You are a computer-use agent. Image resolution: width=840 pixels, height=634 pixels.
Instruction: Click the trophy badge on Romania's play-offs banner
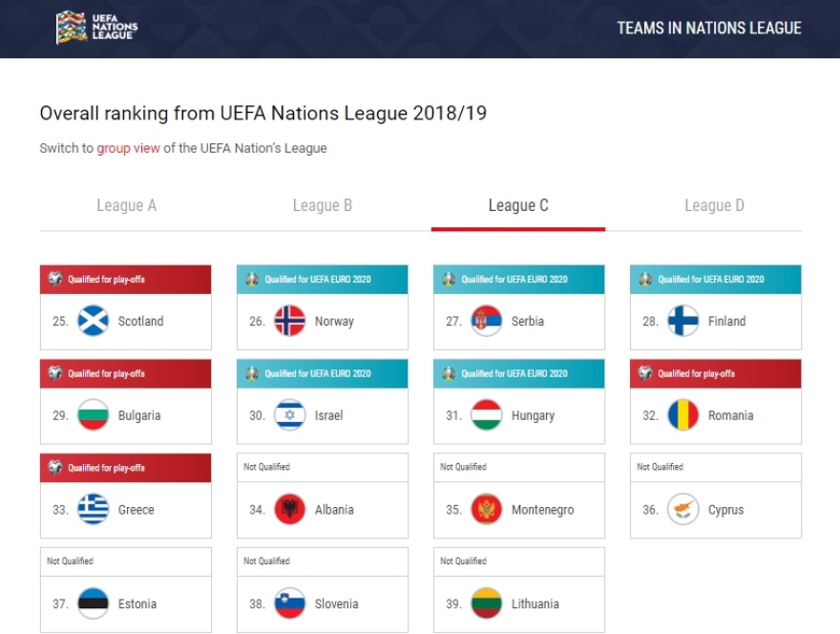pyautogui.click(x=643, y=373)
